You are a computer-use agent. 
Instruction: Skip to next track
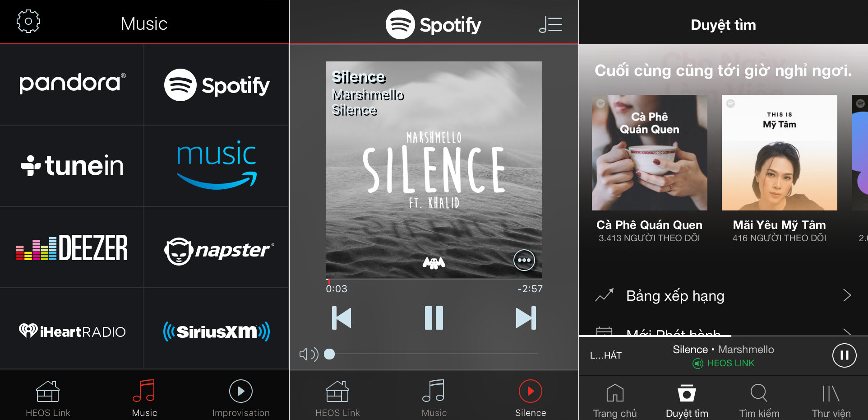(526, 318)
